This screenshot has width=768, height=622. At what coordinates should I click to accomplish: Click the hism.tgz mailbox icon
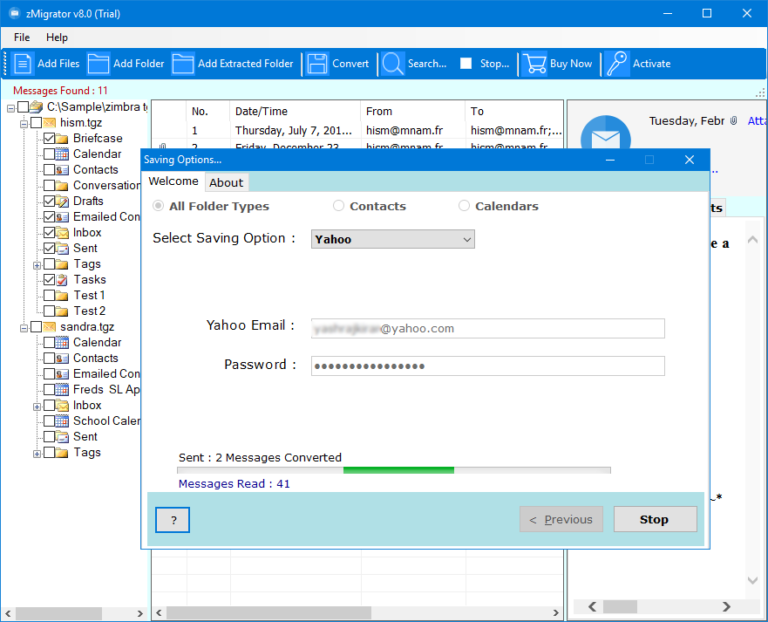click(49, 122)
